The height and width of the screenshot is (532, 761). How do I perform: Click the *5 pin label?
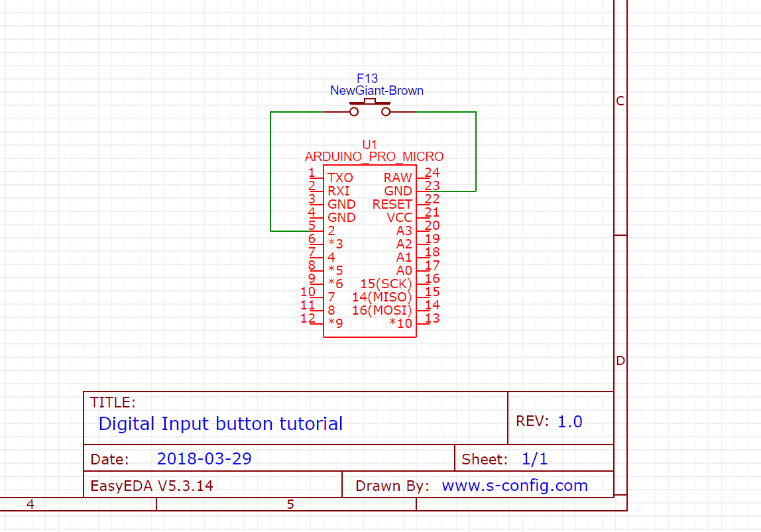(x=335, y=270)
